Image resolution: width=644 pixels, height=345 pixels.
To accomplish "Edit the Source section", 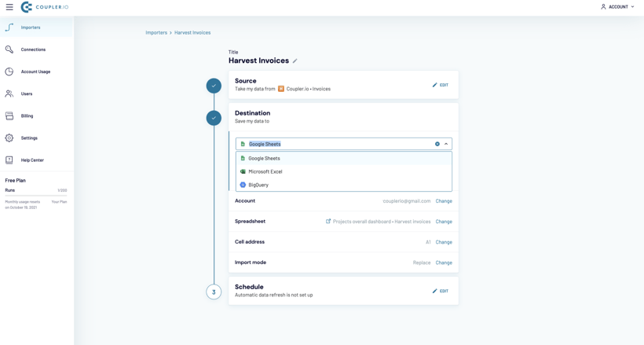I will (x=441, y=85).
